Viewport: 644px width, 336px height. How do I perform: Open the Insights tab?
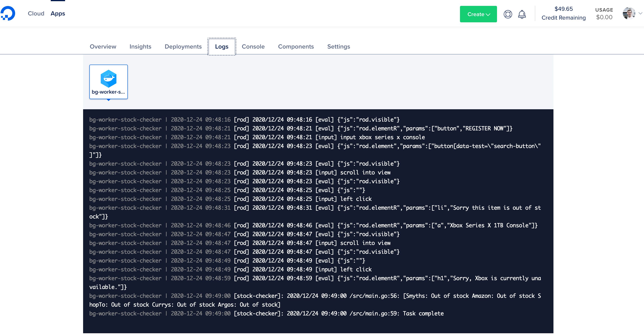coord(140,46)
